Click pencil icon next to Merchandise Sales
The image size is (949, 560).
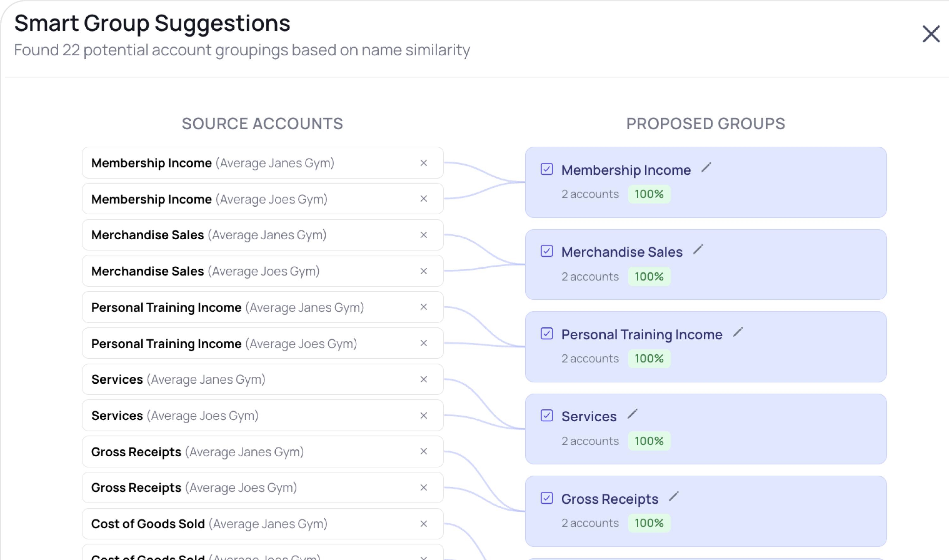pyautogui.click(x=698, y=249)
